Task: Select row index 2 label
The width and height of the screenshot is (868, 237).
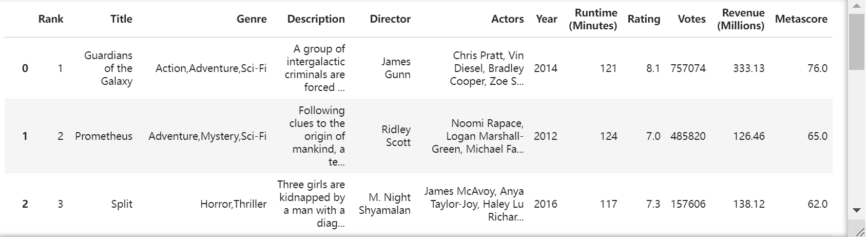Action: 25,204
